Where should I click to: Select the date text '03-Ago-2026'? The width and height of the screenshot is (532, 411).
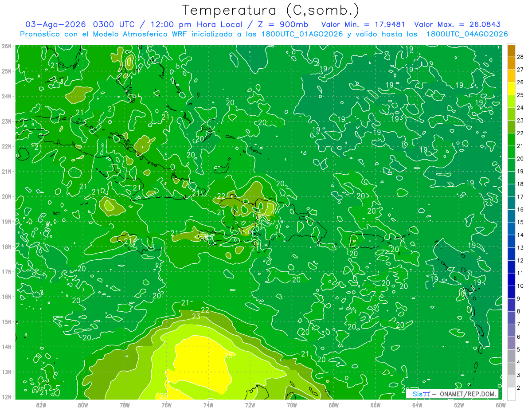pos(55,24)
